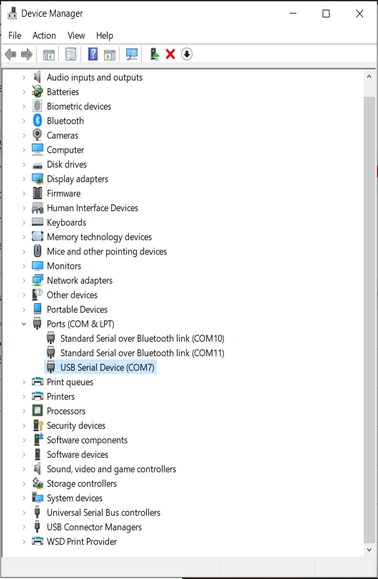Select Sound, video and game controllers label

111,469
